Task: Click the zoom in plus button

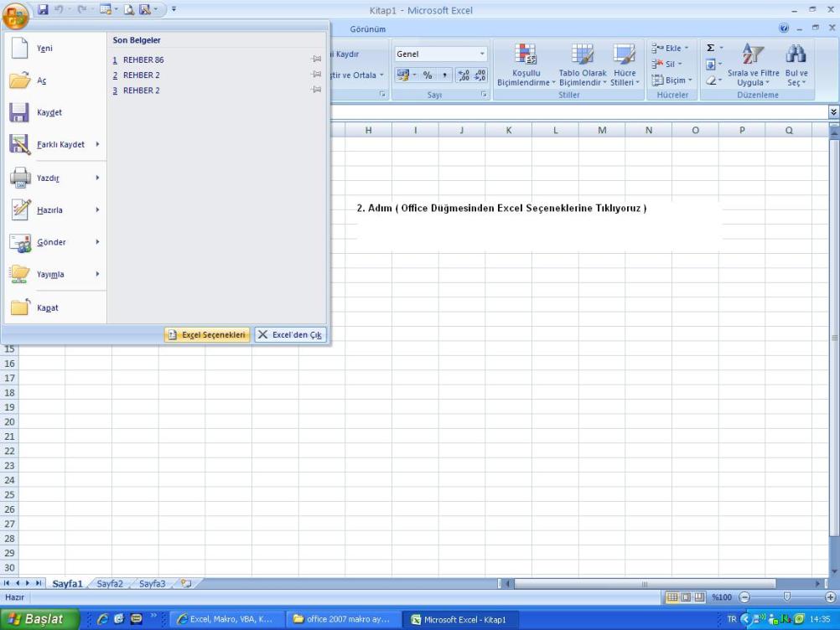Action: click(x=830, y=596)
